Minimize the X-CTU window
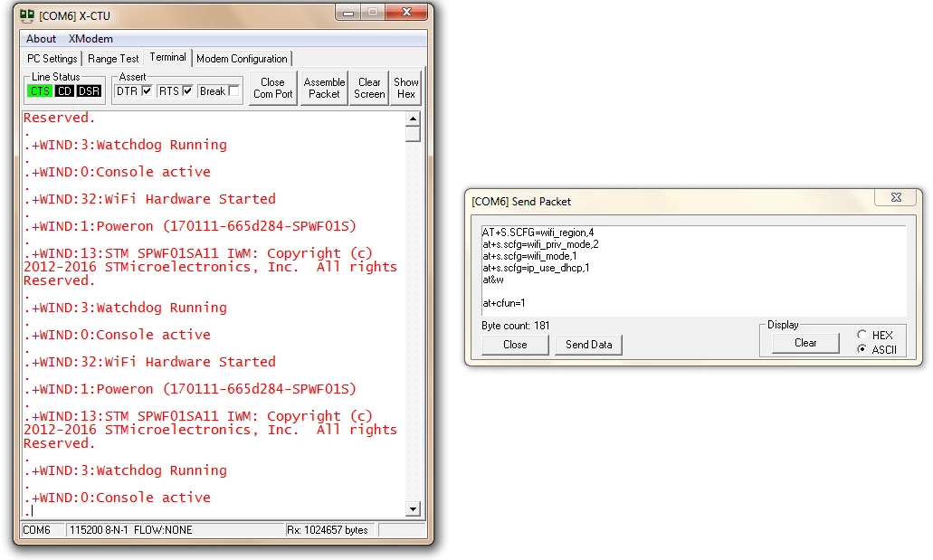This screenshot has height=560, width=933. (348, 13)
